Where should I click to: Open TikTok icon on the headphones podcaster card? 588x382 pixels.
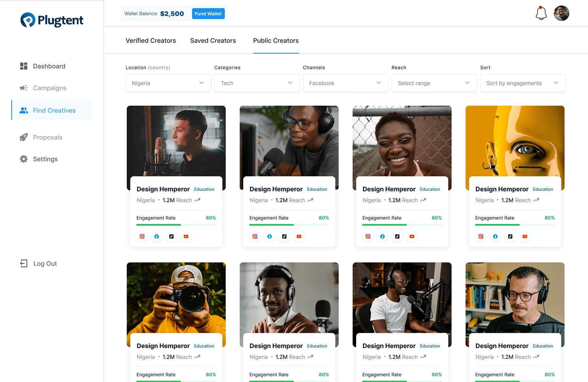[284, 236]
